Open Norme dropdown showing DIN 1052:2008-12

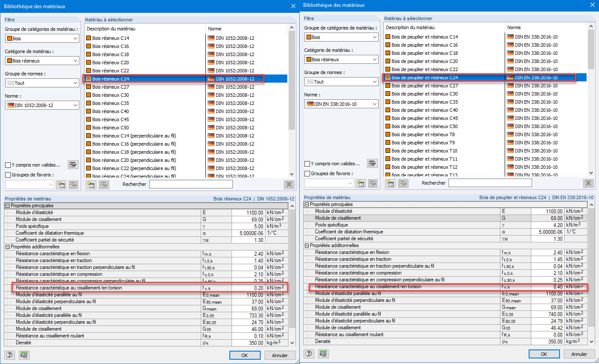42,105
